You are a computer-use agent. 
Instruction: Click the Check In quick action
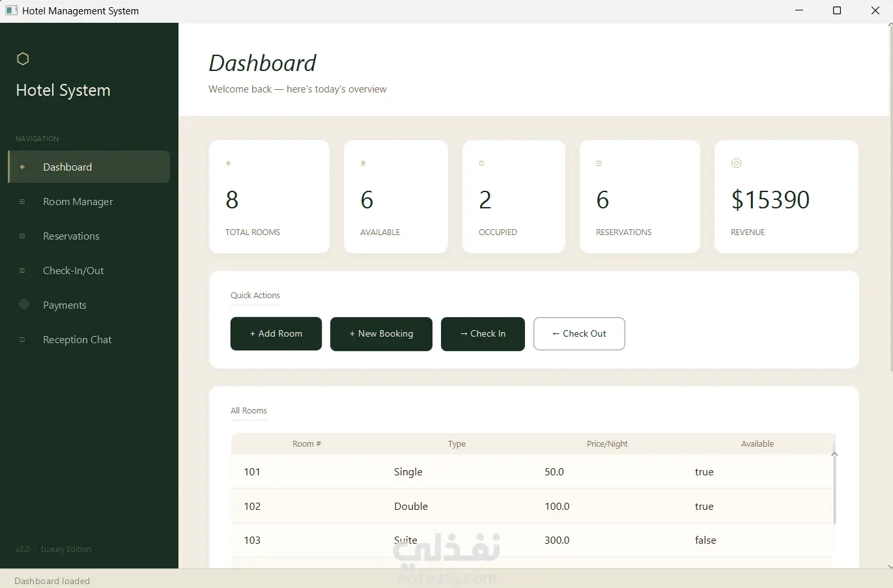click(x=483, y=333)
